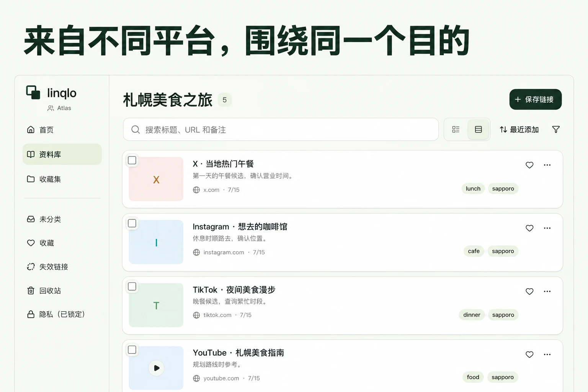Open the TikTok link thumbnail
Image resolution: width=588 pixels, height=392 pixels.
pos(156,305)
